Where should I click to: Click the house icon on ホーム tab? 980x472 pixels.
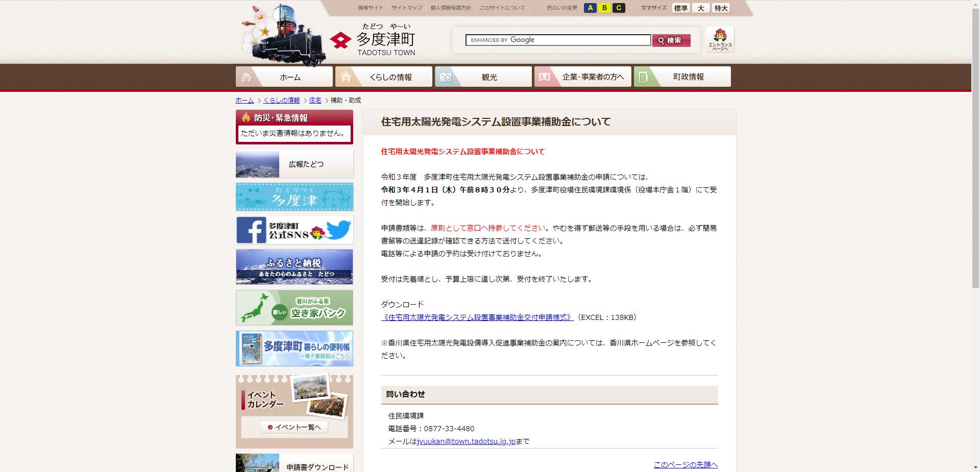click(247, 77)
